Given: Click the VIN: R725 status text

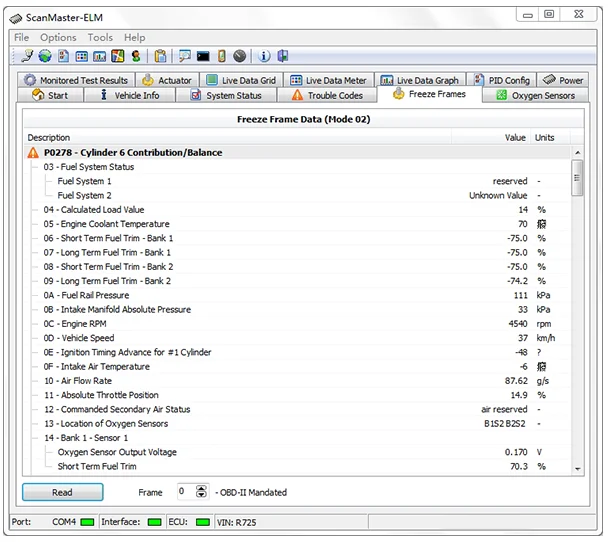Looking at the screenshot, I should pos(237,523).
